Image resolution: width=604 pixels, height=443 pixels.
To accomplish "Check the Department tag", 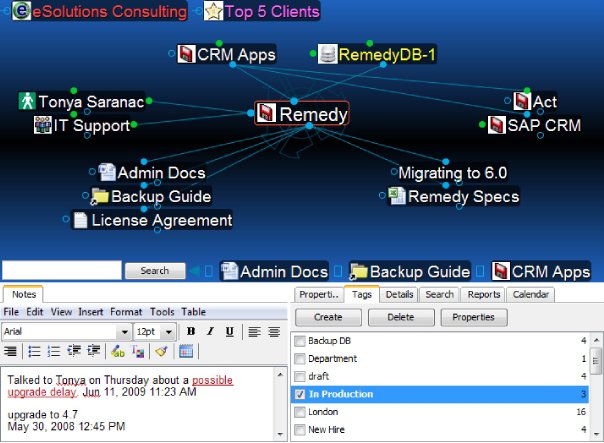I will point(299,359).
